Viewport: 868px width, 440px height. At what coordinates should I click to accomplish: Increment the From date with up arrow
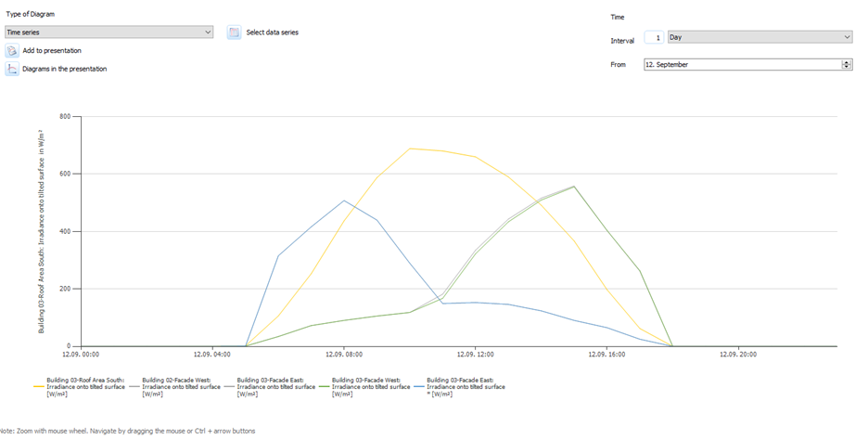click(846, 62)
